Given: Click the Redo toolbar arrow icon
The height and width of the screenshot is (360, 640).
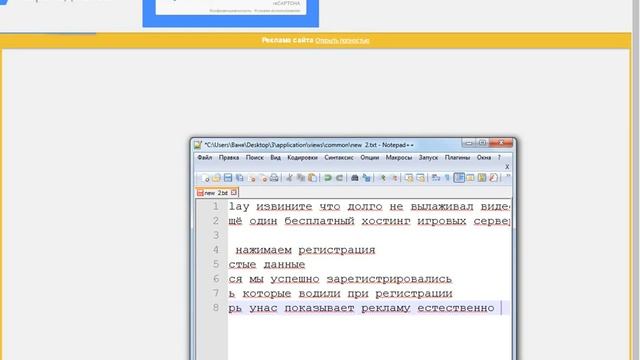Looking at the screenshot, I should click(339, 178).
